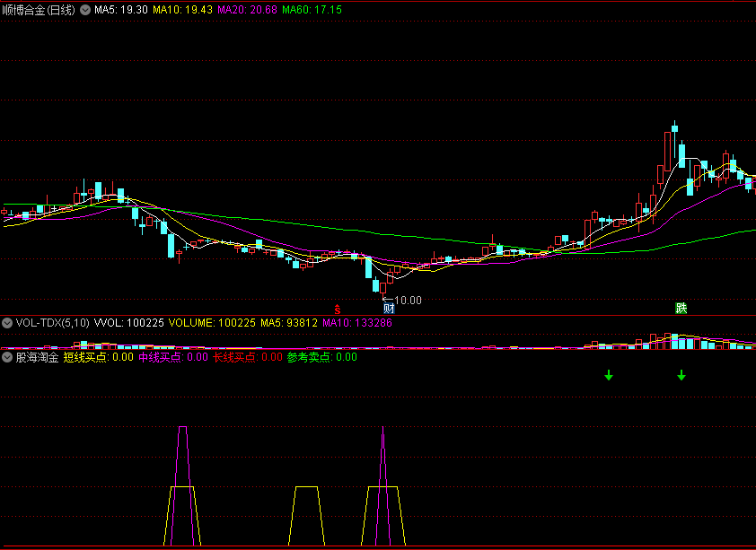Select the 顺博合金(日线) chart title

(x=39, y=10)
